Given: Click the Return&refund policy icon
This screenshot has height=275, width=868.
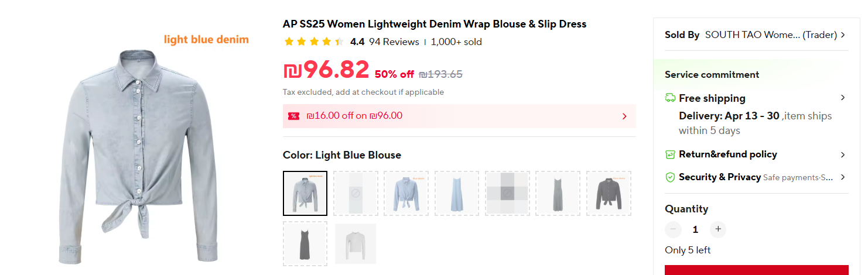Looking at the screenshot, I should (671, 154).
